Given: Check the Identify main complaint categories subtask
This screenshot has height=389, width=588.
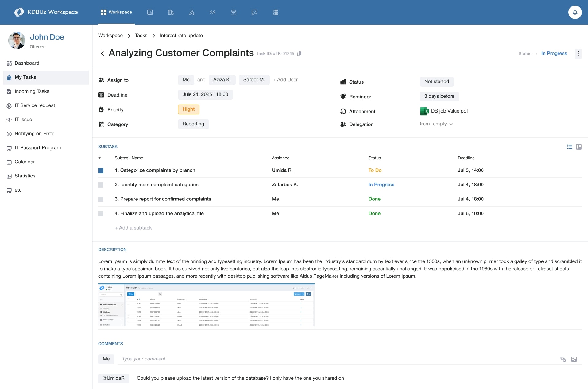Looking at the screenshot, I should coord(101,185).
